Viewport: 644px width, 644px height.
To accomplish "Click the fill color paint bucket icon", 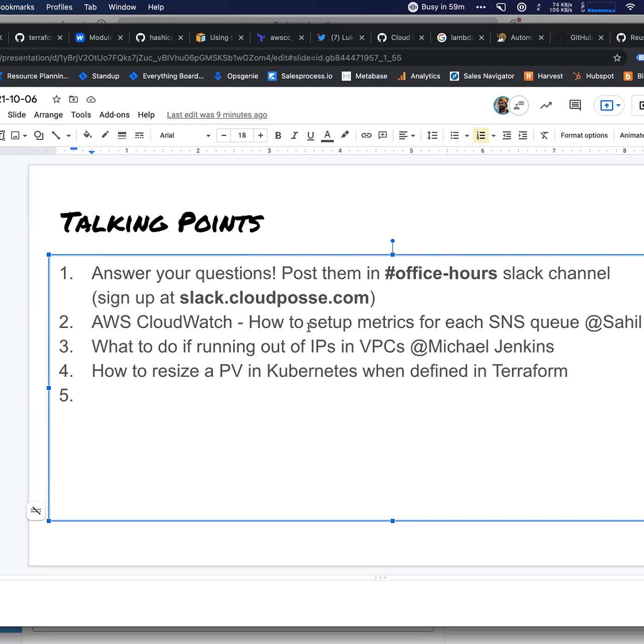I will tap(87, 135).
